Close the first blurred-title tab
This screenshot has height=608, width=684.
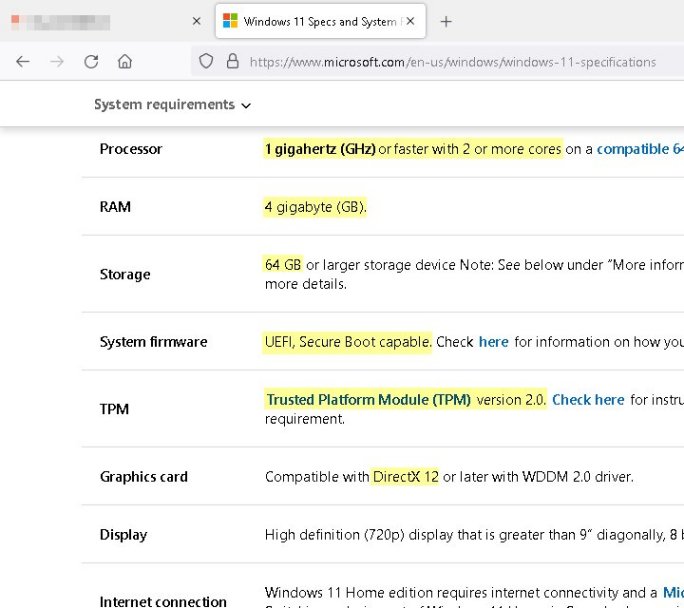pyautogui.click(x=195, y=21)
